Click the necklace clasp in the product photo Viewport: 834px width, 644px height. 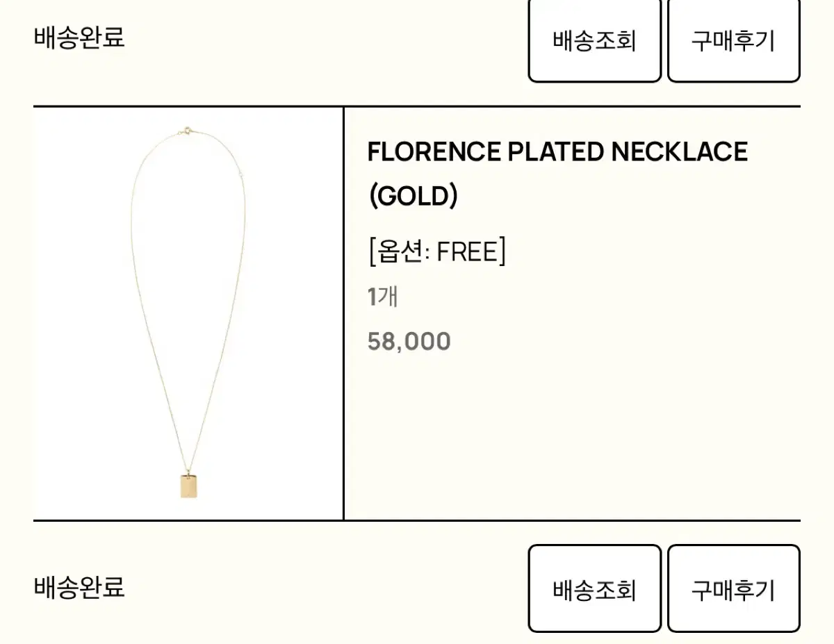[x=186, y=131]
